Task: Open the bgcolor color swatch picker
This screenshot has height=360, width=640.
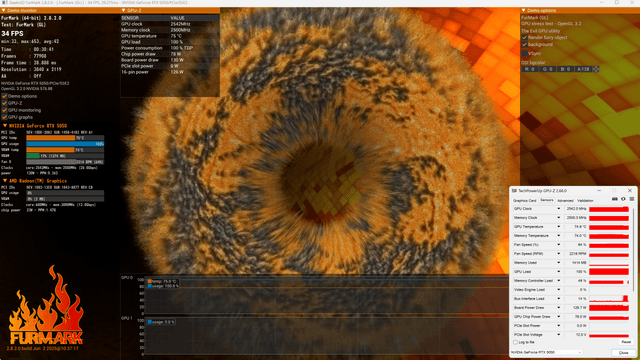Action: click(x=596, y=69)
